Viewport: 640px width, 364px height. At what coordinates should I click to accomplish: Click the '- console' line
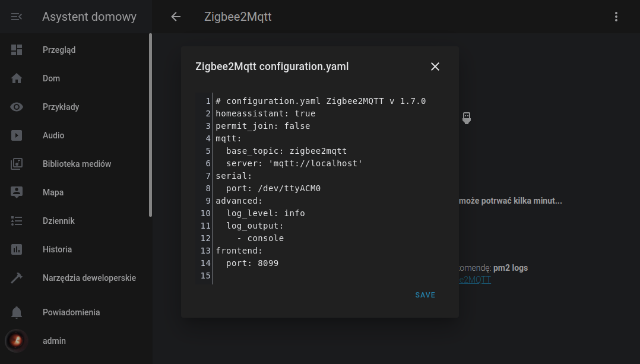pyautogui.click(x=261, y=238)
